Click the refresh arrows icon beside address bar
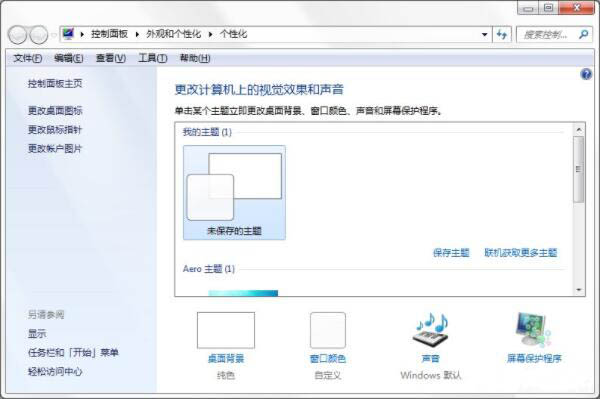 [x=502, y=35]
